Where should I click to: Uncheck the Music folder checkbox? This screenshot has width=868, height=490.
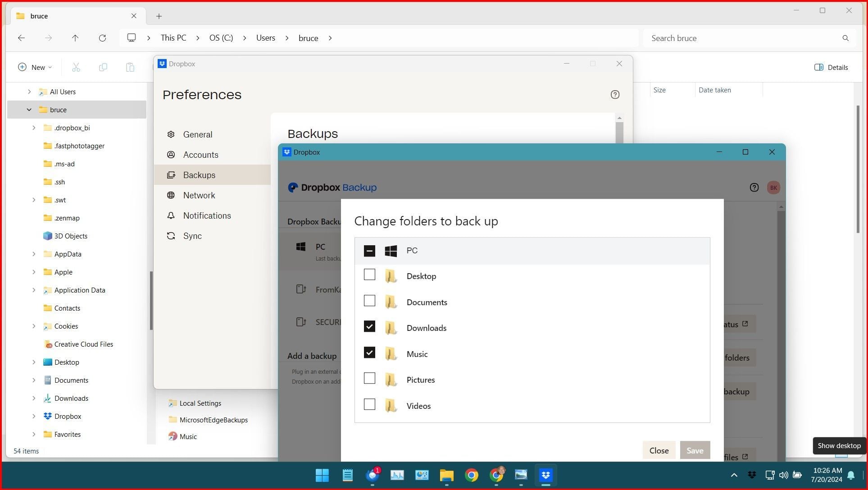tap(369, 353)
